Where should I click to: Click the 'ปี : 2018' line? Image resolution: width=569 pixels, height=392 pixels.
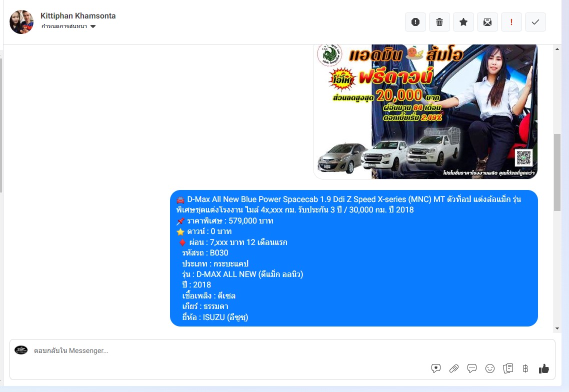pyautogui.click(x=196, y=285)
